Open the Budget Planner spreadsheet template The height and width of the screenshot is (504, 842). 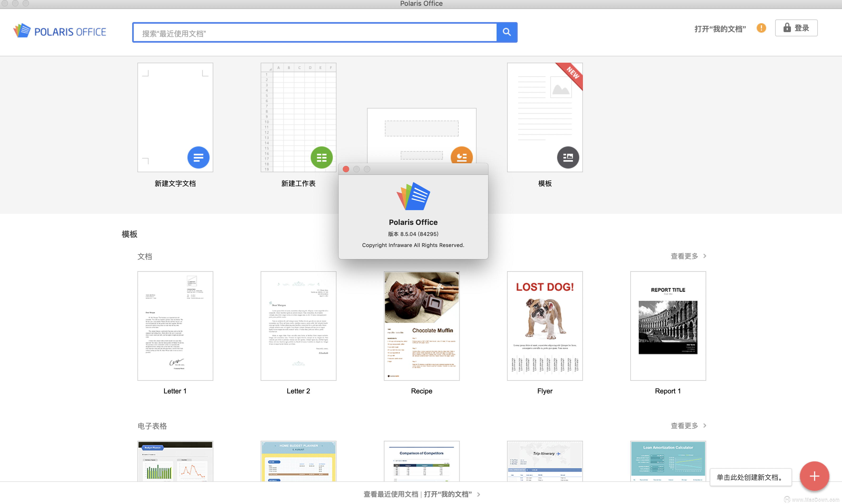click(175, 461)
